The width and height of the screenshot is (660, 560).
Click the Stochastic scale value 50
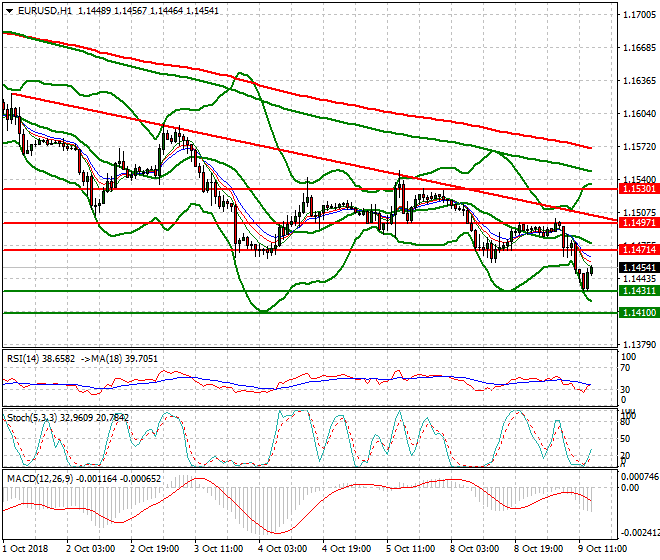click(625, 439)
